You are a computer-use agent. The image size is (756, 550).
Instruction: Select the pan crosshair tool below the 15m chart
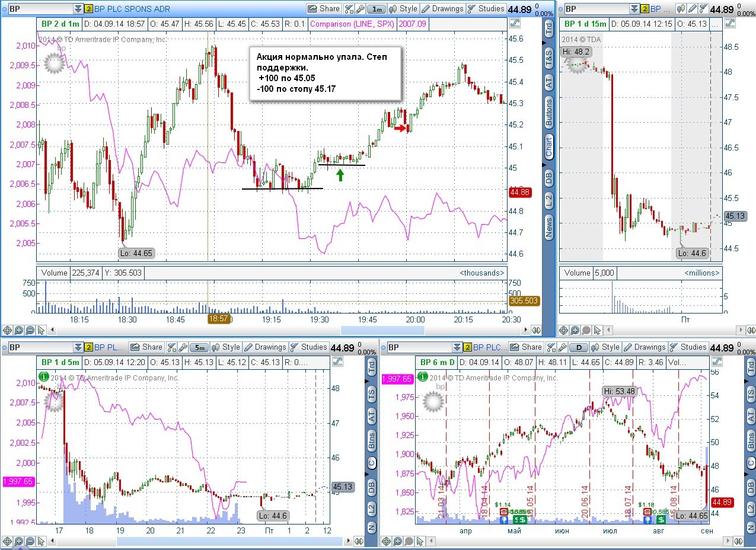coord(565,330)
